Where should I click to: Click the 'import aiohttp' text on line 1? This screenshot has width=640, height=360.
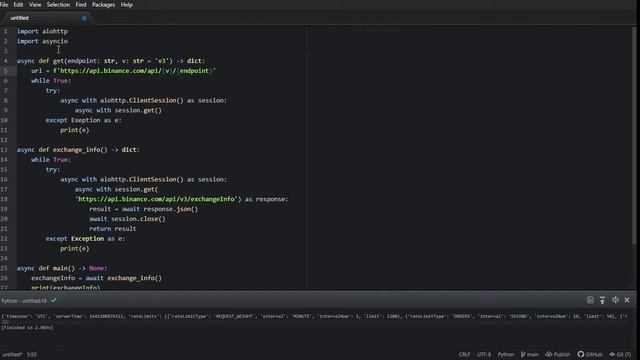[42, 31]
